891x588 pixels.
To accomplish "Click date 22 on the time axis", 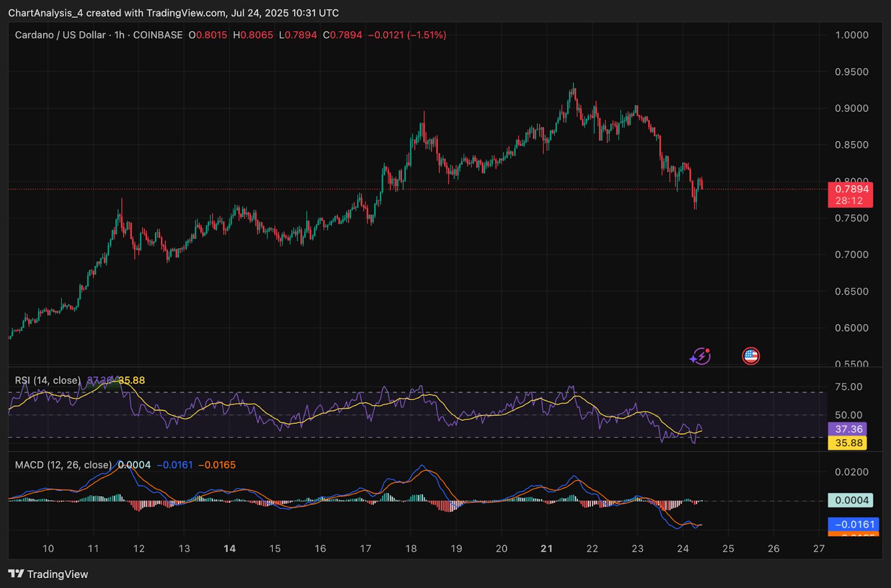I will point(592,549).
